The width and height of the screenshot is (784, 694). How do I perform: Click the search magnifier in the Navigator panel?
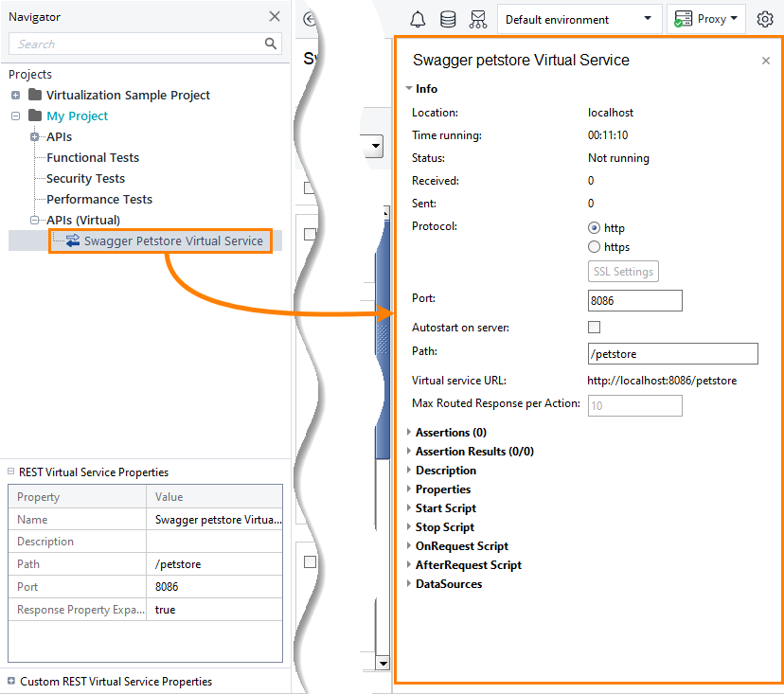271,43
